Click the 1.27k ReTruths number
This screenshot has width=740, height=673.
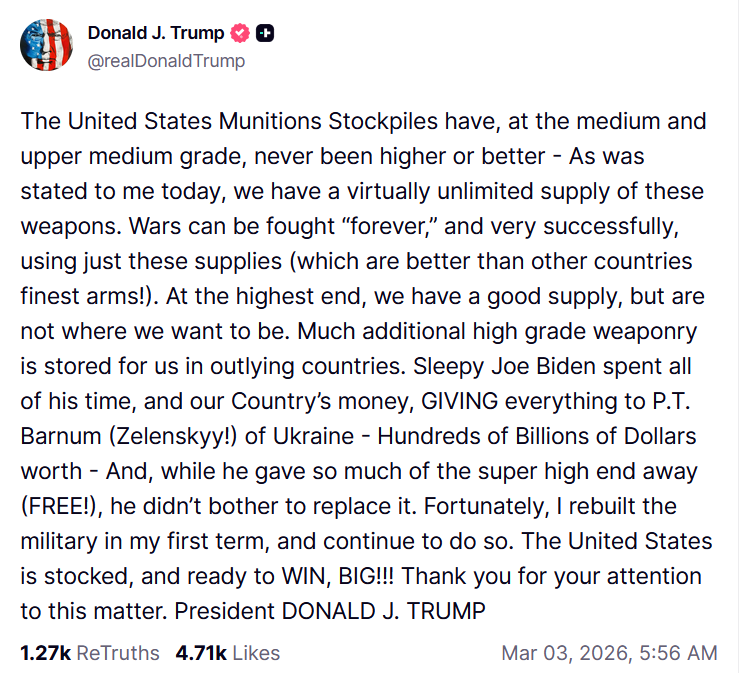(44, 653)
